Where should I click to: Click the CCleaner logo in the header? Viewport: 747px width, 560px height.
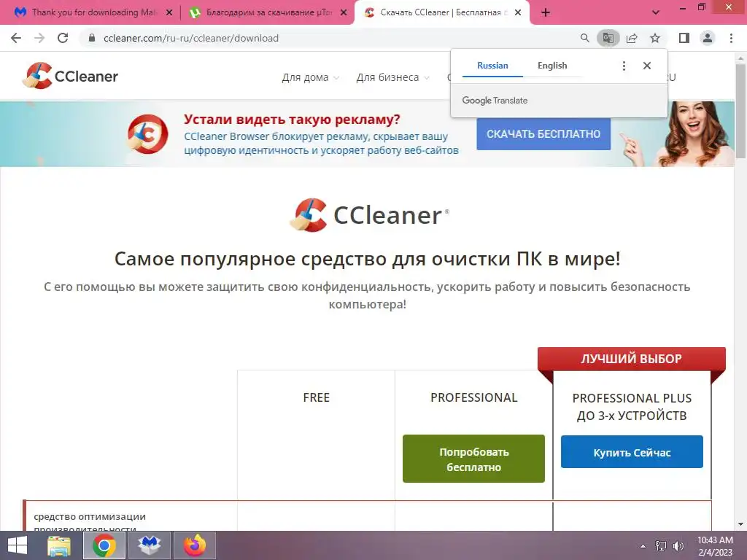point(70,76)
